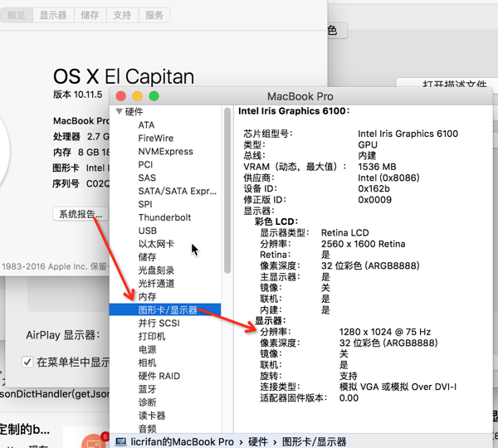Click computer icon in path bar
Viewport: 498px width, 448px height.
coord(120,441)
